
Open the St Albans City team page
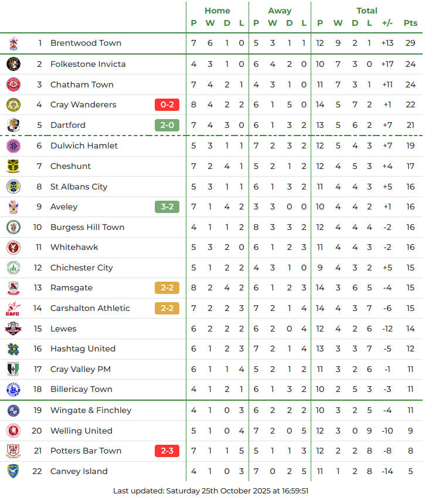point(79,187)
